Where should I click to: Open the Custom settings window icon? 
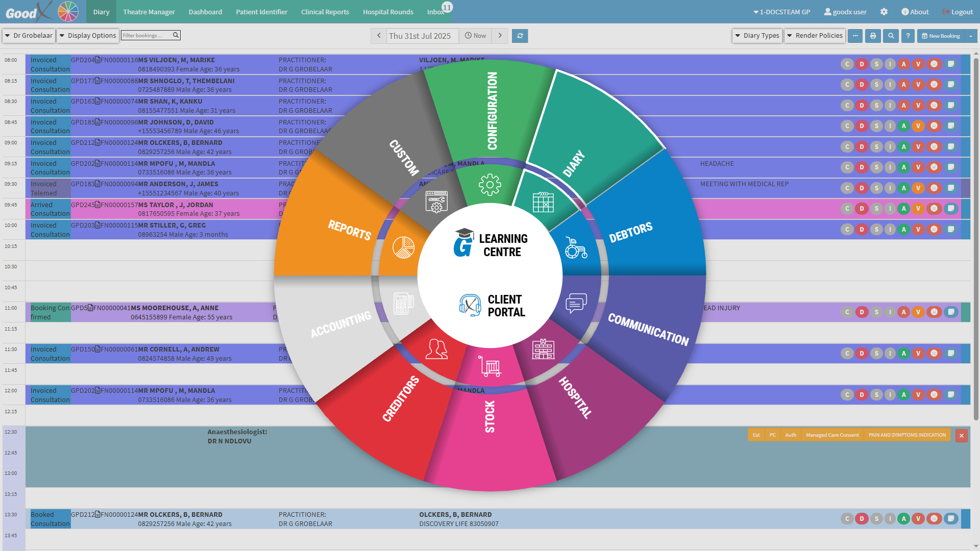[x=436, y=202]
